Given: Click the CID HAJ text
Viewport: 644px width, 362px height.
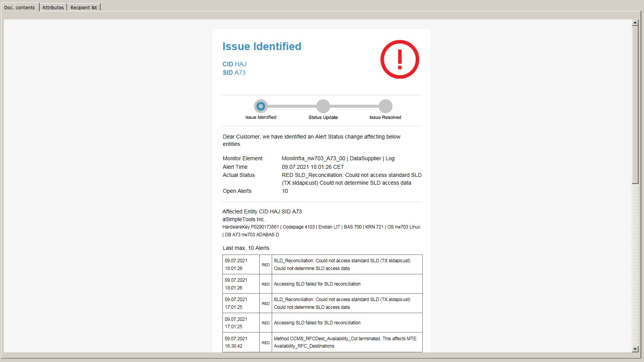Looking at the screenshot, I should coord(234,64).
